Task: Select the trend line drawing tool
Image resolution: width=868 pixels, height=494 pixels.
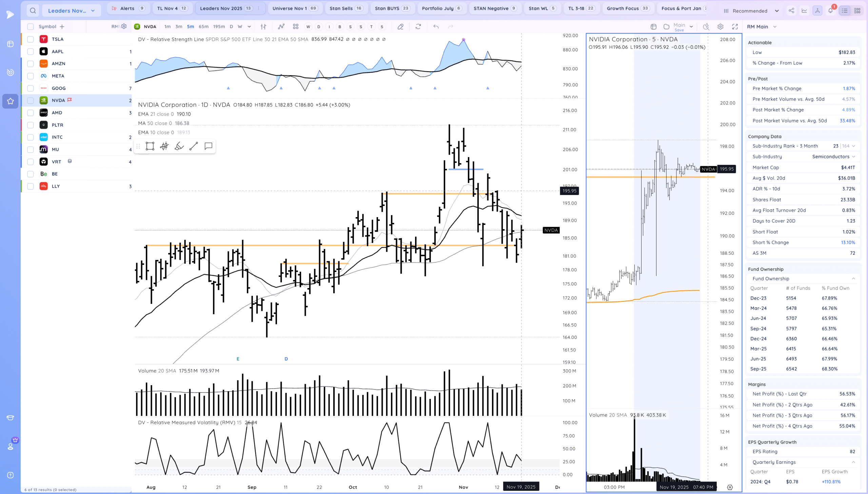Action: [x=194, y=146]
